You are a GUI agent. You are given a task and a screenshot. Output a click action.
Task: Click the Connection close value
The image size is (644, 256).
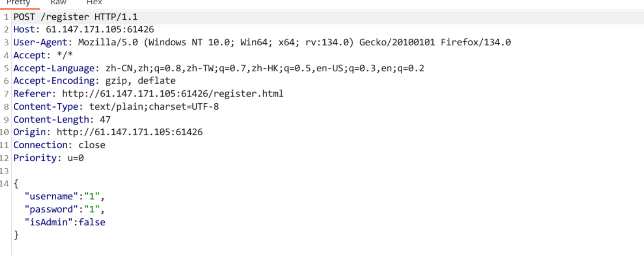click(x=92, y=145)
